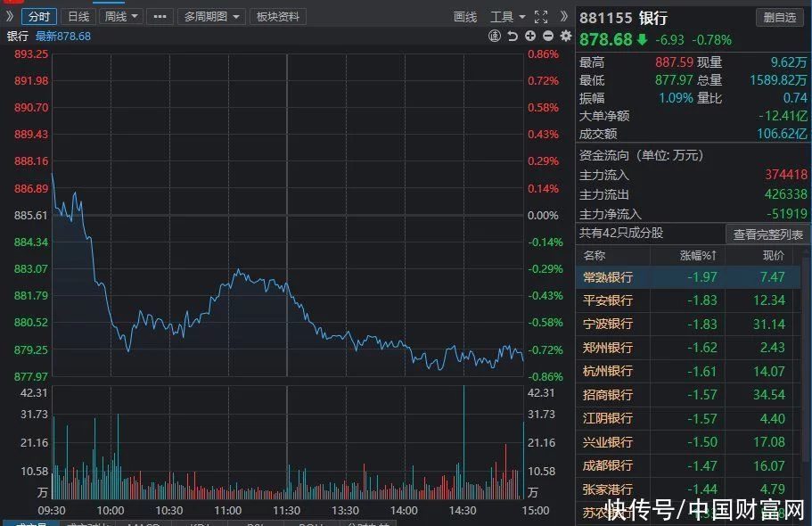The width and height of the screenshot is (812, 526).
Task: Click the double-chevron icon right of fullscreen
Action: point(564,17)
